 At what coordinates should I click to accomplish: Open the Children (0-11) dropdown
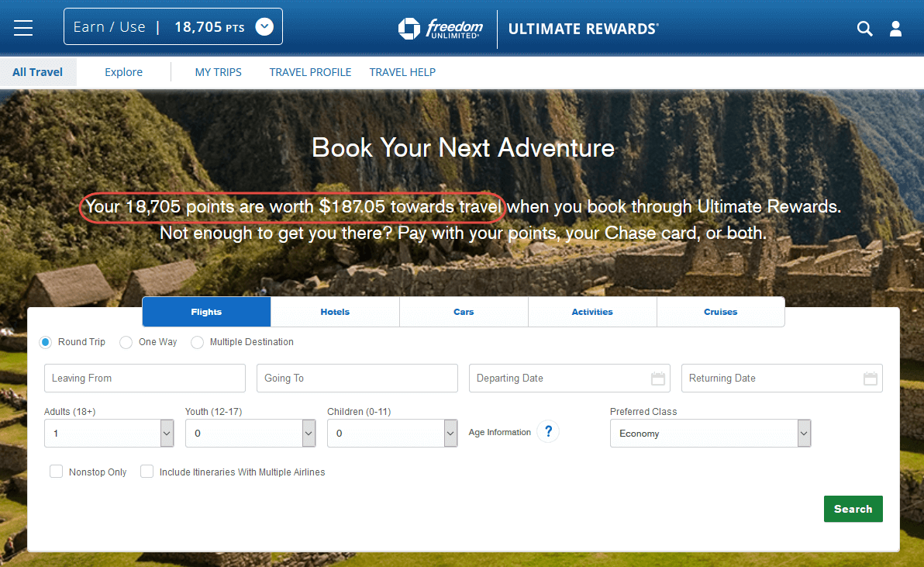392,434
